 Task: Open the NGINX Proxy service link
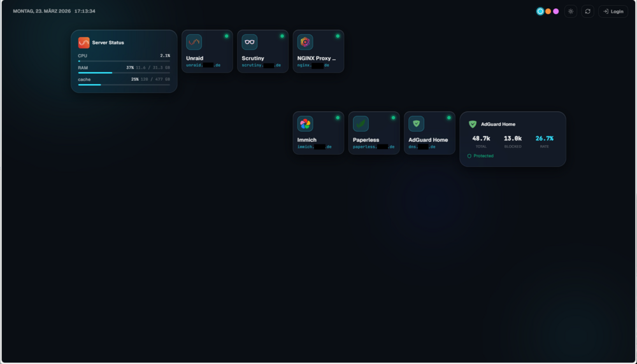point(313,66)
